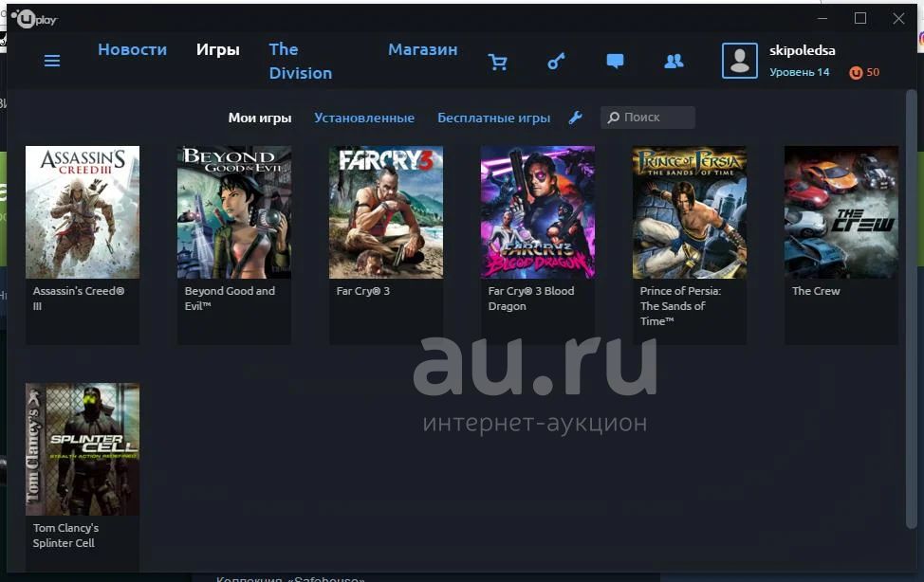The height and width of the screenshot is (582, 924).
Task: Click the 50 units balance
Action: pos(873,72)
